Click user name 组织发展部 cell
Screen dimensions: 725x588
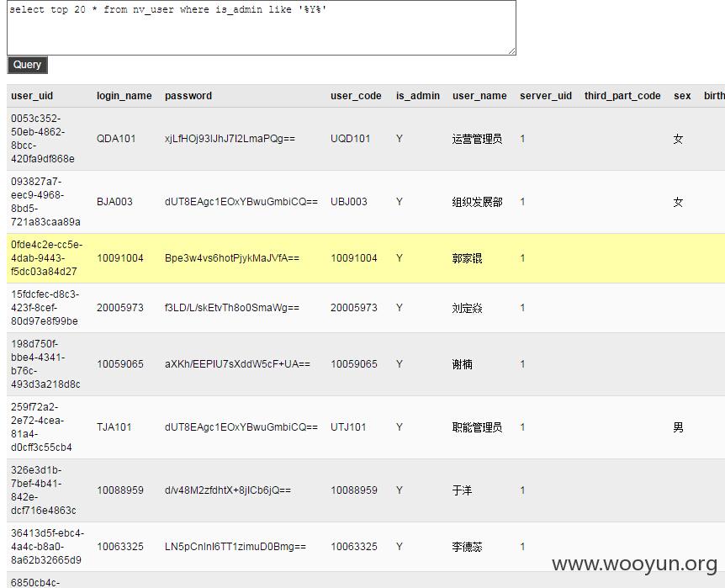click(477, 202)
